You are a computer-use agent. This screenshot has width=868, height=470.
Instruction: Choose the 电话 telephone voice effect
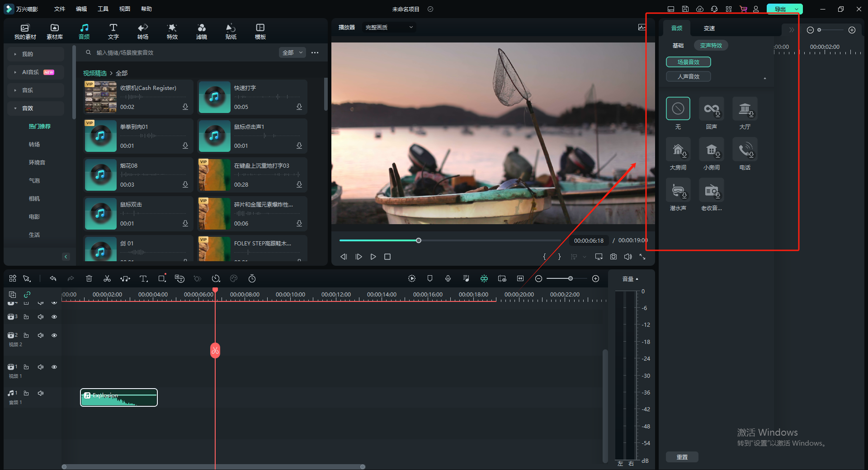coord(745,150)
